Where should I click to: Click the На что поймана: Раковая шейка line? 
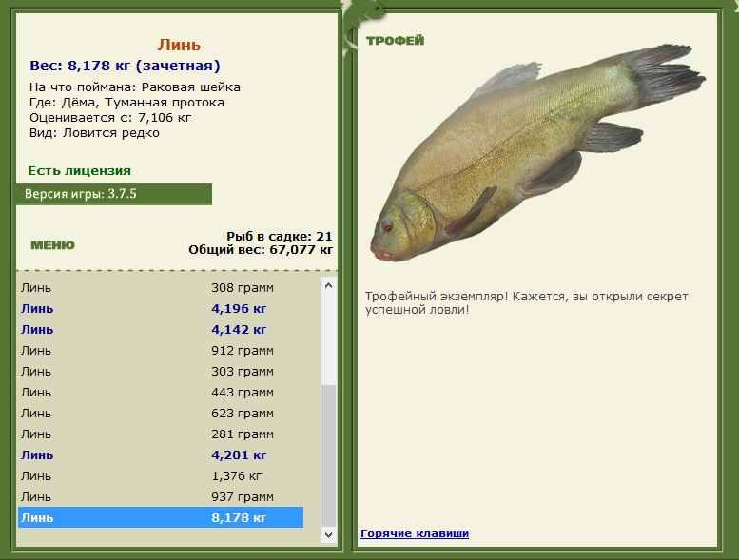[135, 87]
